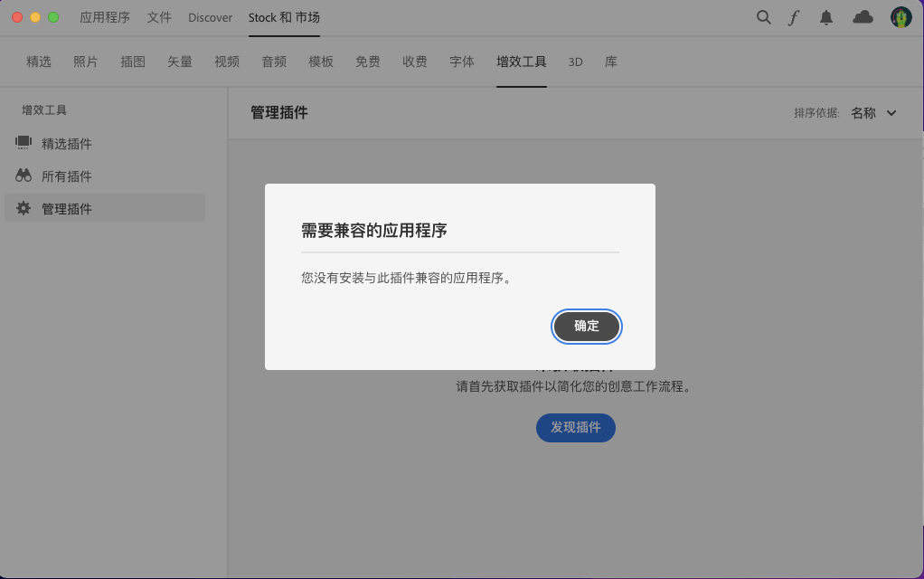Open the notifications bell icon

coord(826,18)
